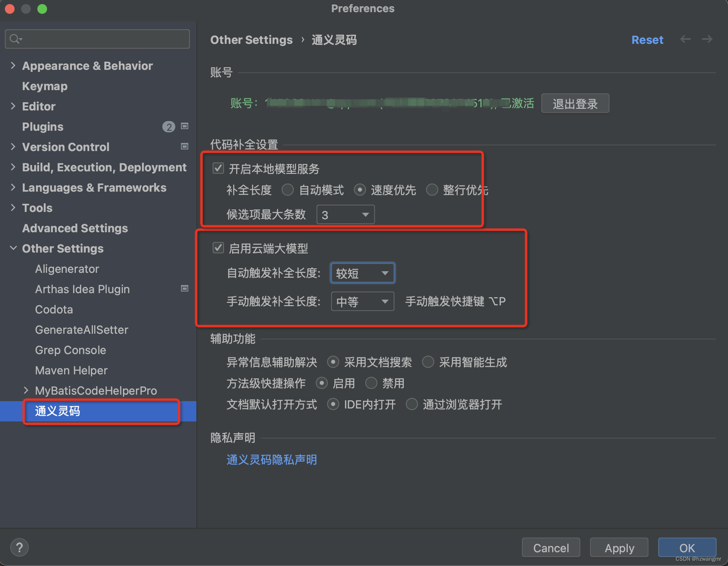728x566 pixels.
Task: Click the Apply button
Action: 619,548
